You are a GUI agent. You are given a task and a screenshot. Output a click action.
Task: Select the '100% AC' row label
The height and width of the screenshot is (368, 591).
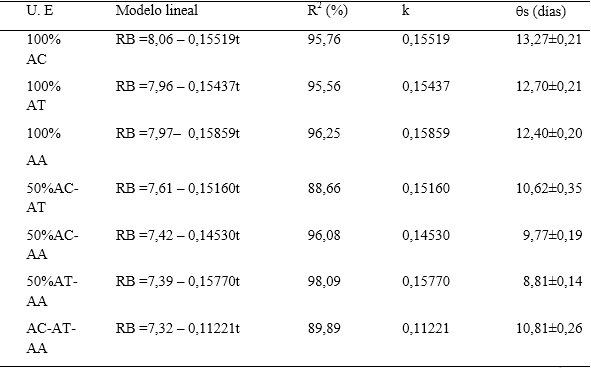pyautogui.click(x=43, y=49)
